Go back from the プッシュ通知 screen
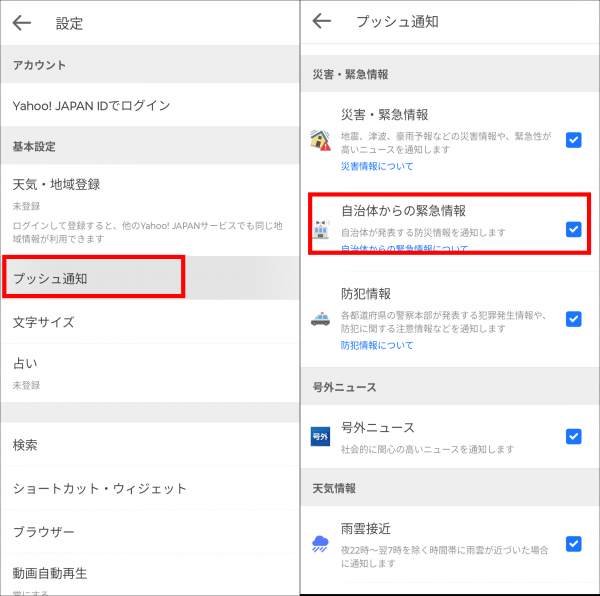 [321, 21]
